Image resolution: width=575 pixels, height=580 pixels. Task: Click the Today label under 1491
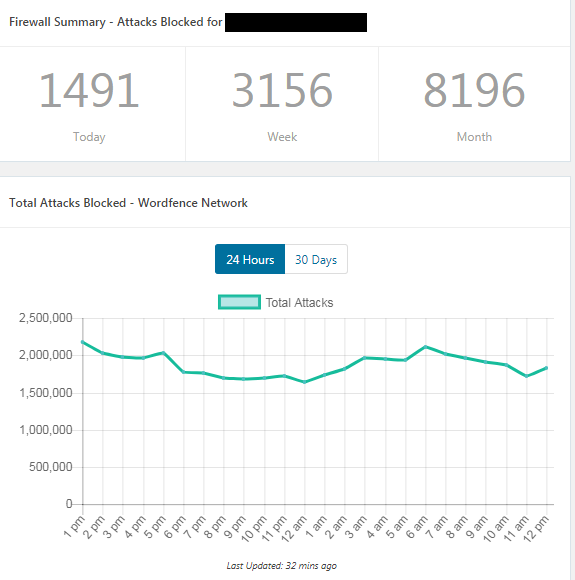point(89,137)
